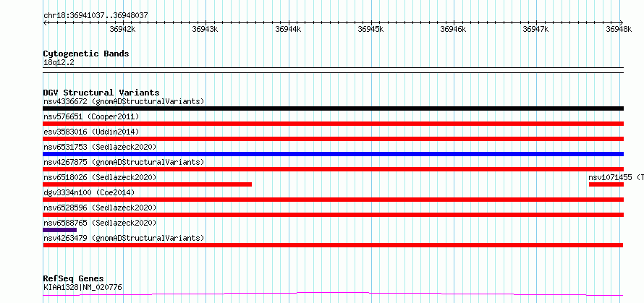Select the RefSeq Genes track heading
Viewport: 644px width, 303px height.
[73, 279]
